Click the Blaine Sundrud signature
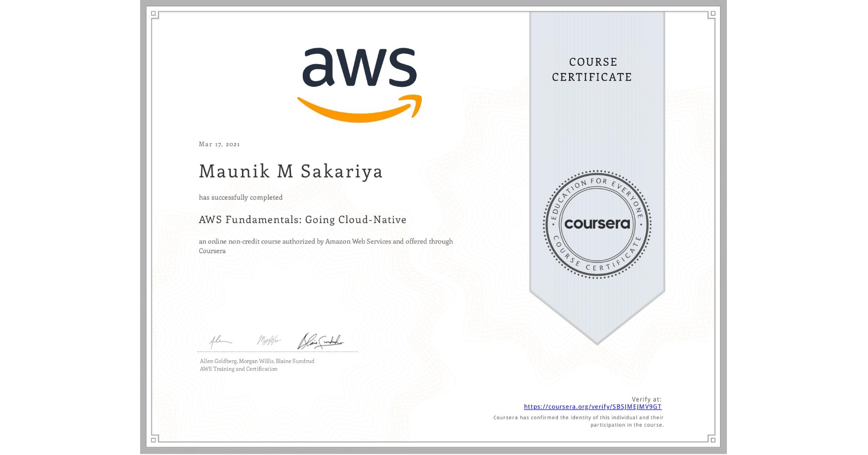 pyautogui.click(x=321, y=341)
